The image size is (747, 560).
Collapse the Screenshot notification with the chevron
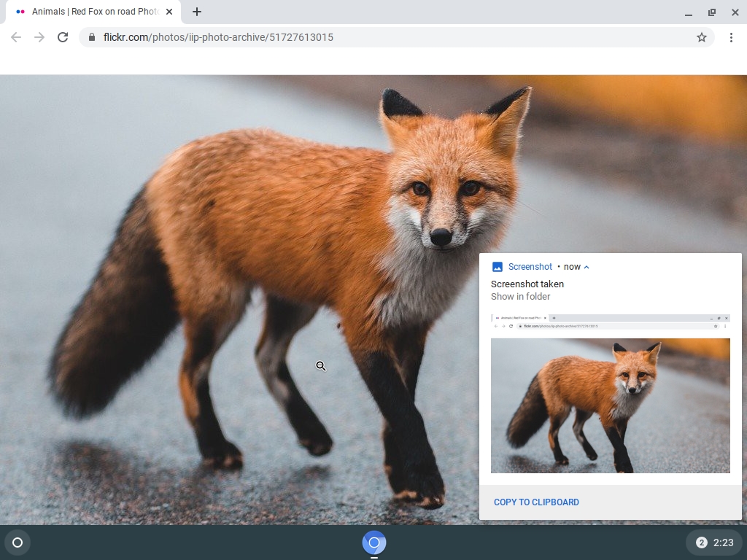pos(588,266)
